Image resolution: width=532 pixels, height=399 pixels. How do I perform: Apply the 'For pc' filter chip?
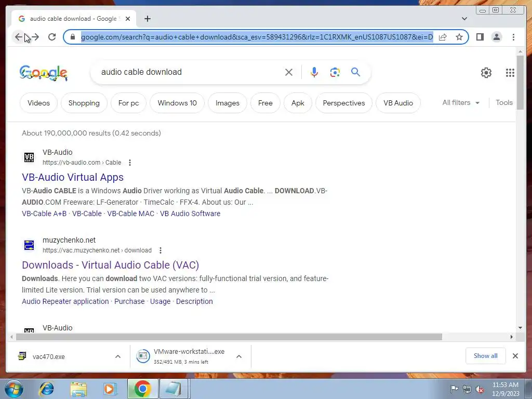[x=129, y=103]
